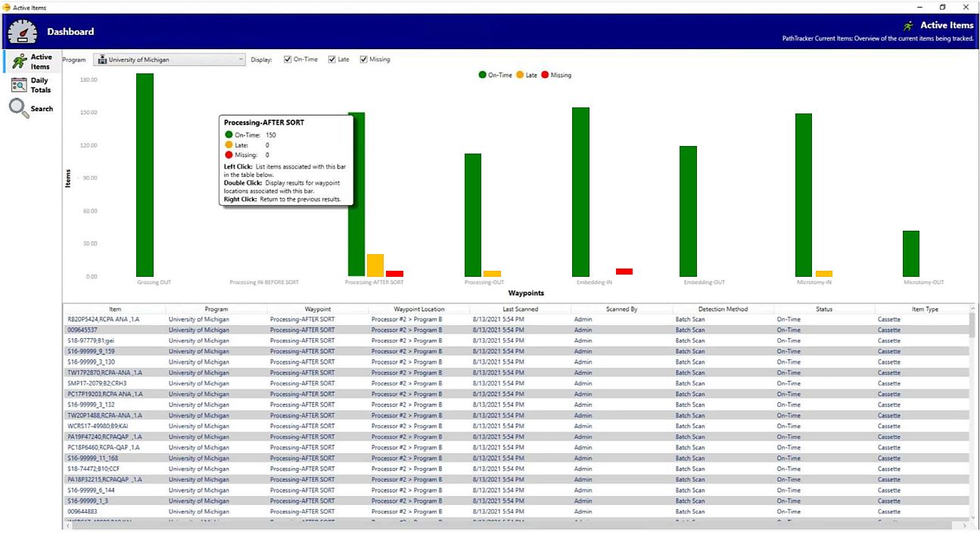
Task: Open Daily Totals sidebar icon
Action: (x=19, y=85)
